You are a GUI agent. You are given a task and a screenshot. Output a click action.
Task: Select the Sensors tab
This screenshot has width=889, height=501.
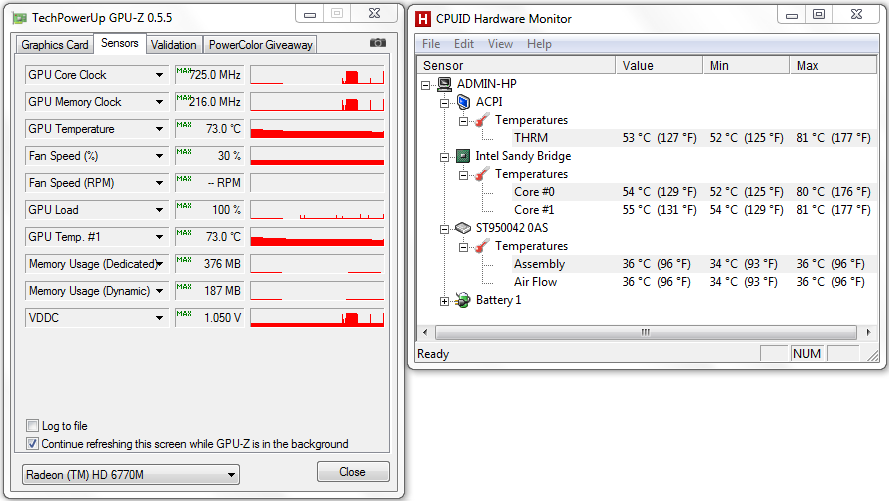[120, 43]
